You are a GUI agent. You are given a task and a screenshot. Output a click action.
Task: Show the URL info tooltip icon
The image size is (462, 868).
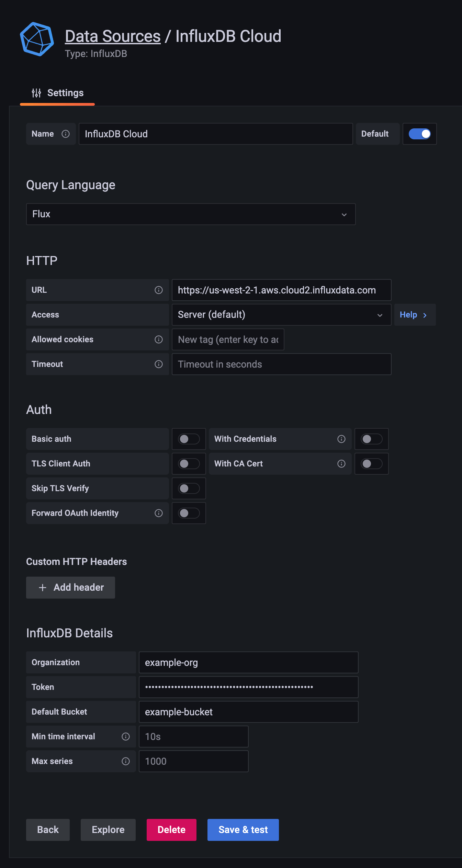pyautogui.click(x=159, y=290)
